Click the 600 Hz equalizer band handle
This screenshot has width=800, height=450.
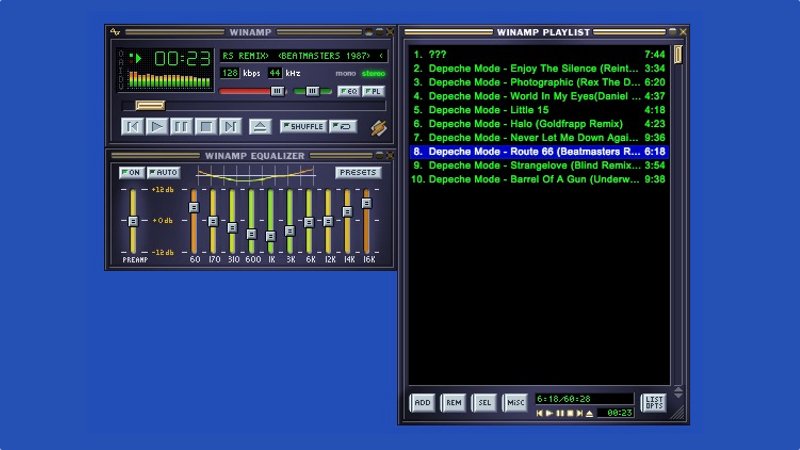tap(252, 234)
